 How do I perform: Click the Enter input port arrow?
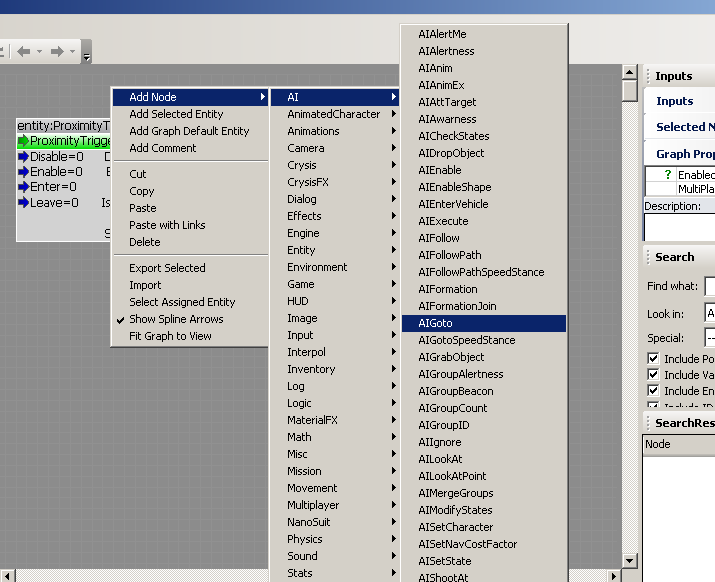pyautogui.click(x=23, y=187)
